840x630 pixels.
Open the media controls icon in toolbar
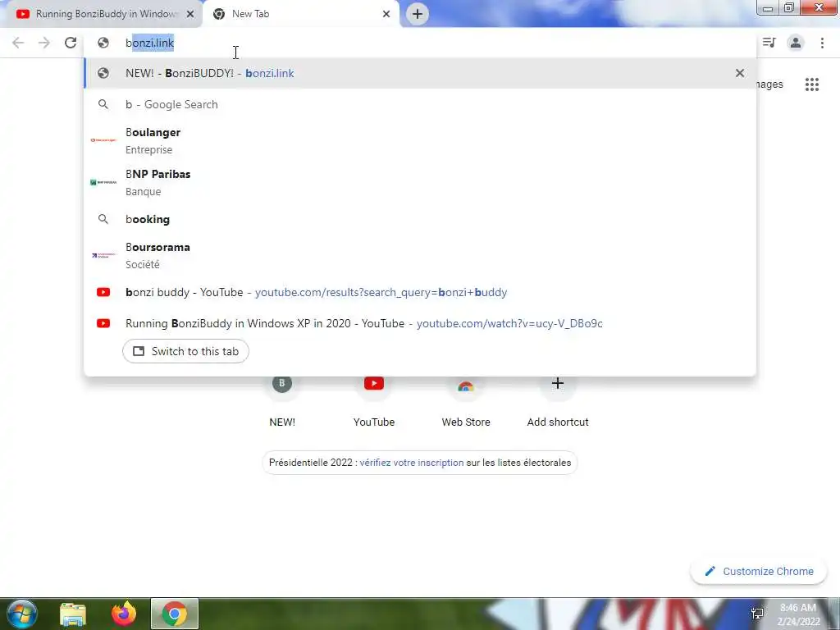(769, 43)
